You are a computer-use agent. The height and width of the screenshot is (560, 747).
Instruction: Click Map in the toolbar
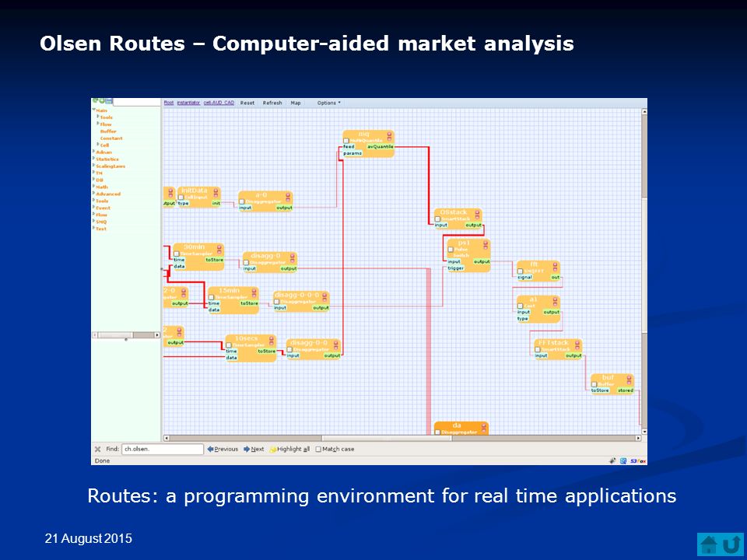click(x=296, y=103)
